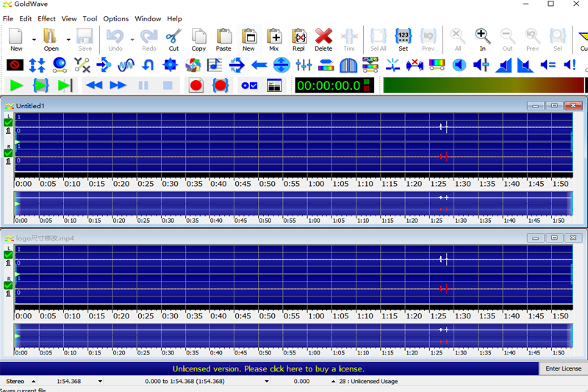Click the zoom Out magnifier icon

click(507, 36)
